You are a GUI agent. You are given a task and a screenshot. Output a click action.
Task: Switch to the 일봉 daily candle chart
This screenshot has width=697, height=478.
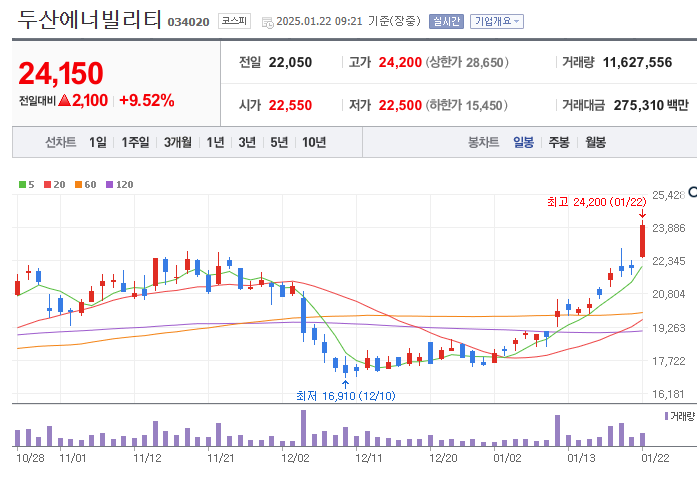523,142
